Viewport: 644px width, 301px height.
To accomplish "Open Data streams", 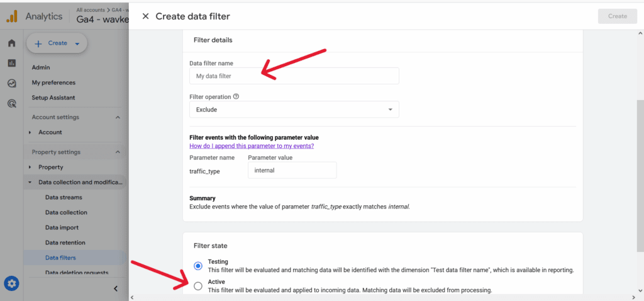I will (x=64, y=197).
